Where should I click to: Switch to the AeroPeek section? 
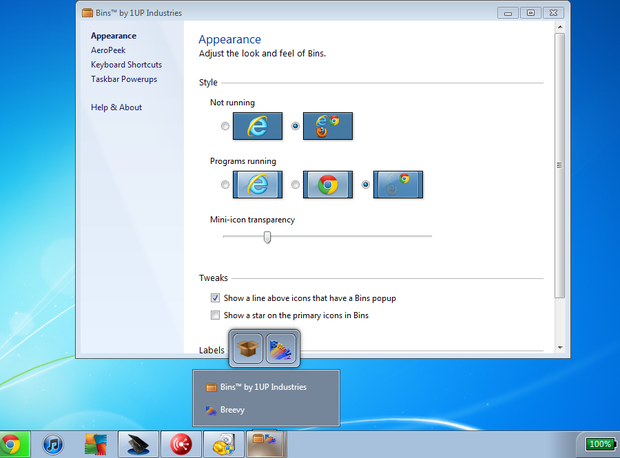[108, 50]
